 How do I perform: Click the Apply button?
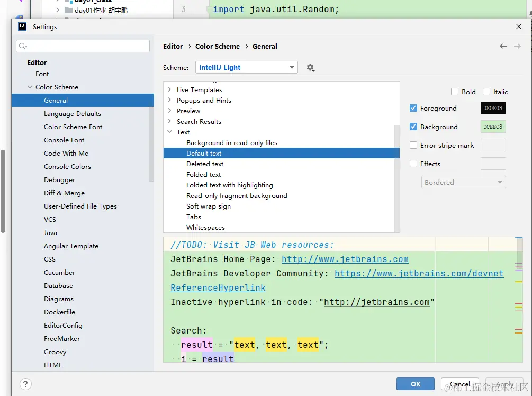(504, 384)
